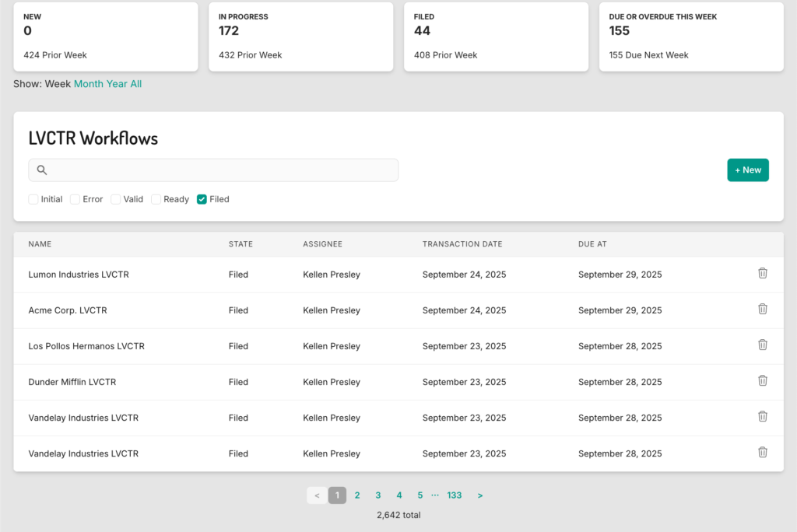Check the Error filter checkbox
This screenshot has height=532, width=797.
point(75,199)
